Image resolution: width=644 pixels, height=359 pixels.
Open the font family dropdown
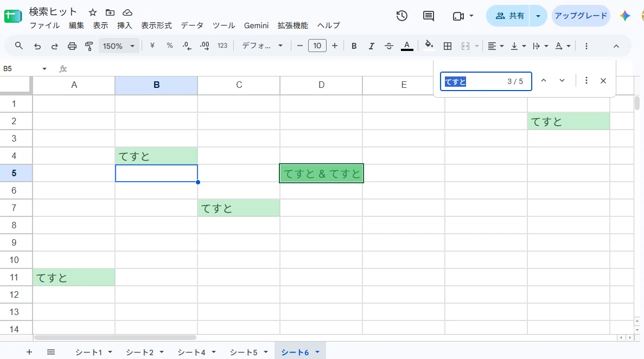point(262,46)
